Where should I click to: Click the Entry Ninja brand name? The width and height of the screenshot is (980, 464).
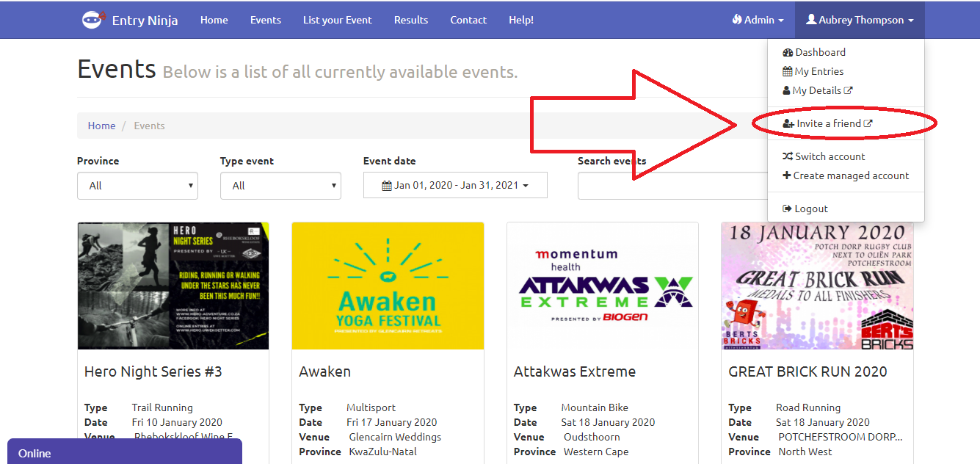(x=145, y=21)
